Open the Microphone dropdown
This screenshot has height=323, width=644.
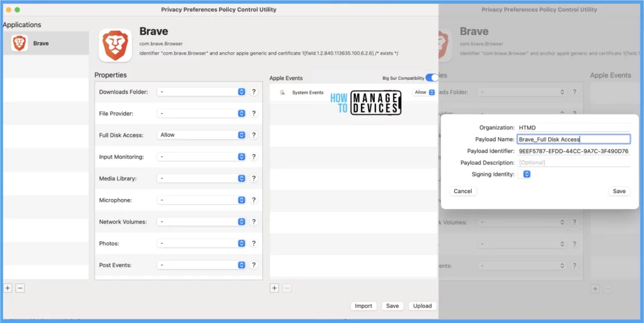[x=201, y=200]
